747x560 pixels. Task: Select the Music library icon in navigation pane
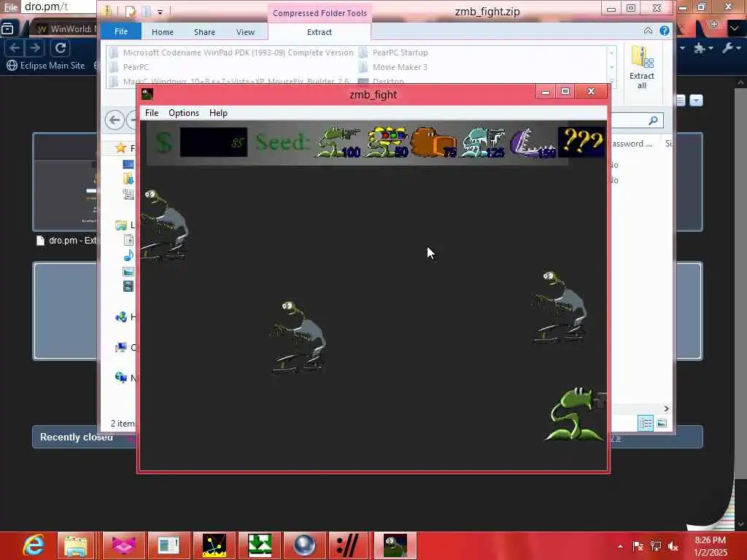tap(128, 256)
